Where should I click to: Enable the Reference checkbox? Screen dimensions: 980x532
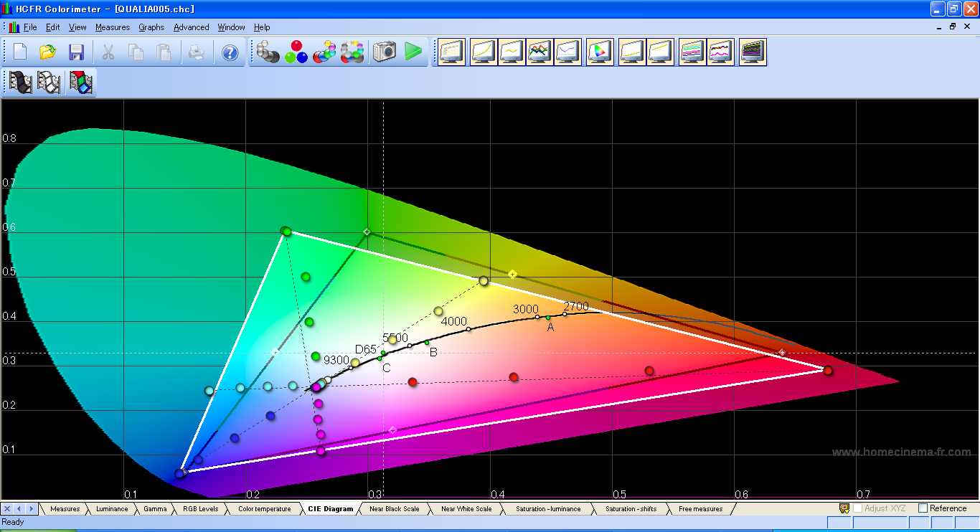pos(923,508)
